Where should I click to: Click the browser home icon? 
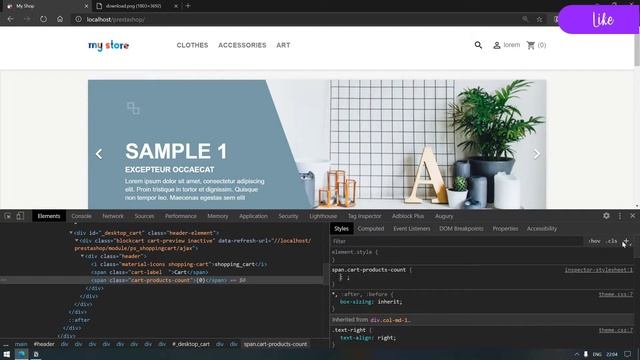pos(60,19)
